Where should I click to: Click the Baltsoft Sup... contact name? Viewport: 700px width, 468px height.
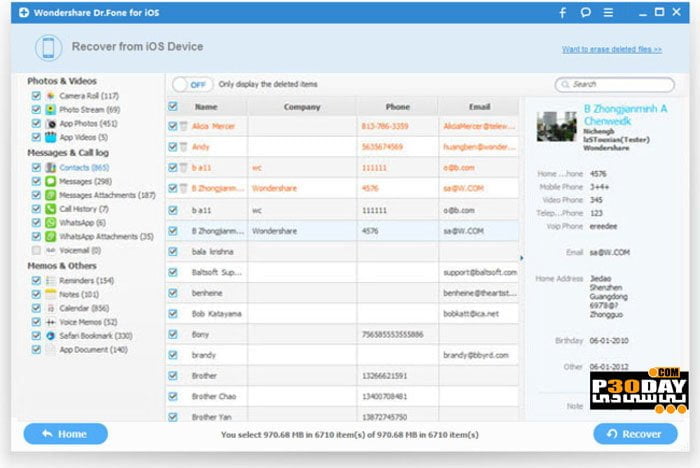pyautogui.click(x=217, y=272)
